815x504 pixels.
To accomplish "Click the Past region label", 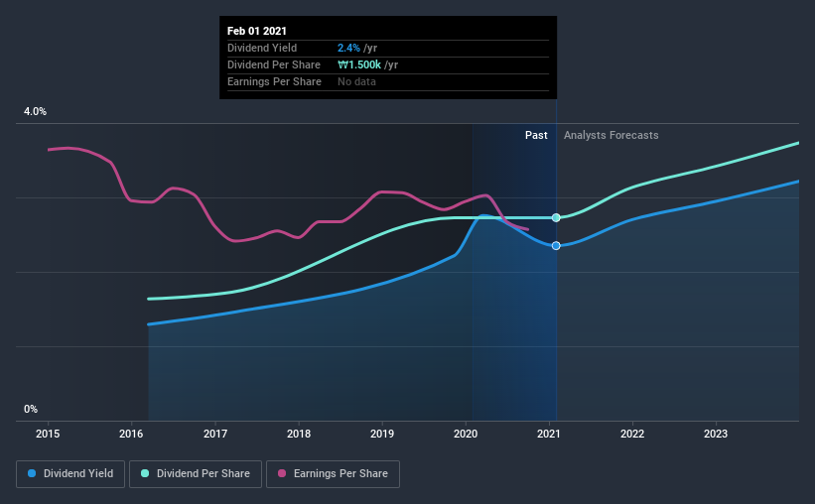I will [536, 135].
